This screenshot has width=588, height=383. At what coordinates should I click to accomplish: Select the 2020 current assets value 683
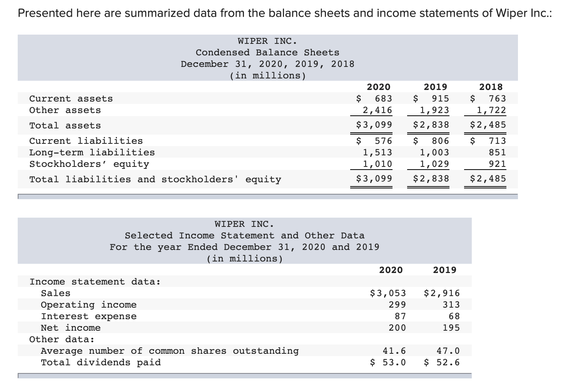(383, 99)
